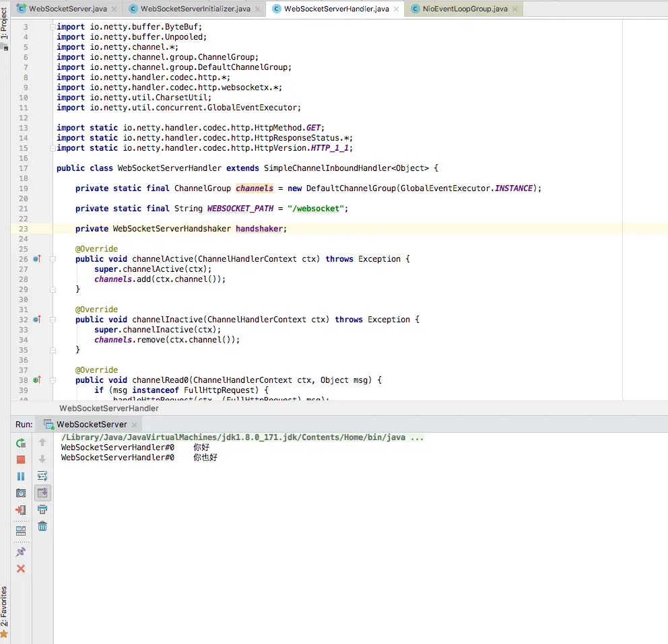The image size is (668, 644).
Task: Pause the program output
Action: point(21,476)
